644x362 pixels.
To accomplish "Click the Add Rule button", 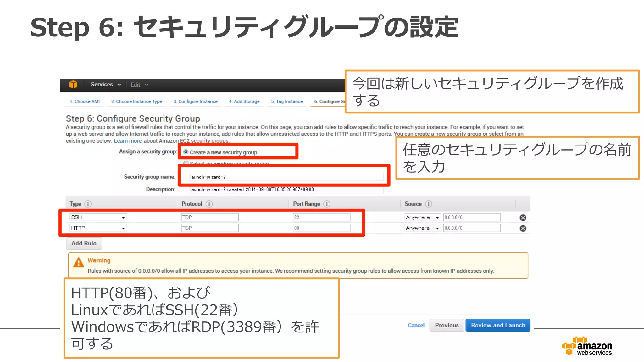I will click(x=84, y=243).
